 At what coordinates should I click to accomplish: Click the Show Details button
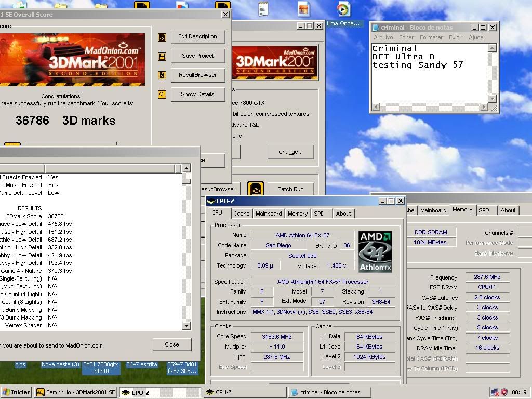198,95
